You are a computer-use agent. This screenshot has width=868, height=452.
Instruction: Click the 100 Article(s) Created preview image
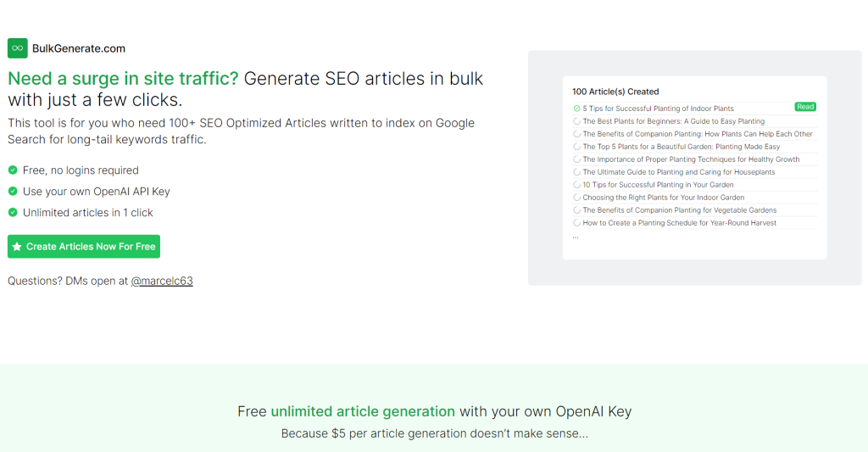pos(695,168)
